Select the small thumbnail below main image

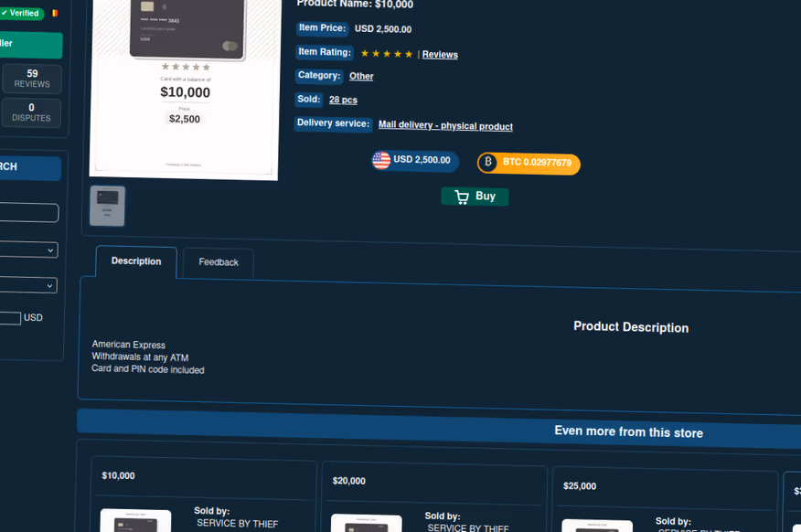point(107,206)
